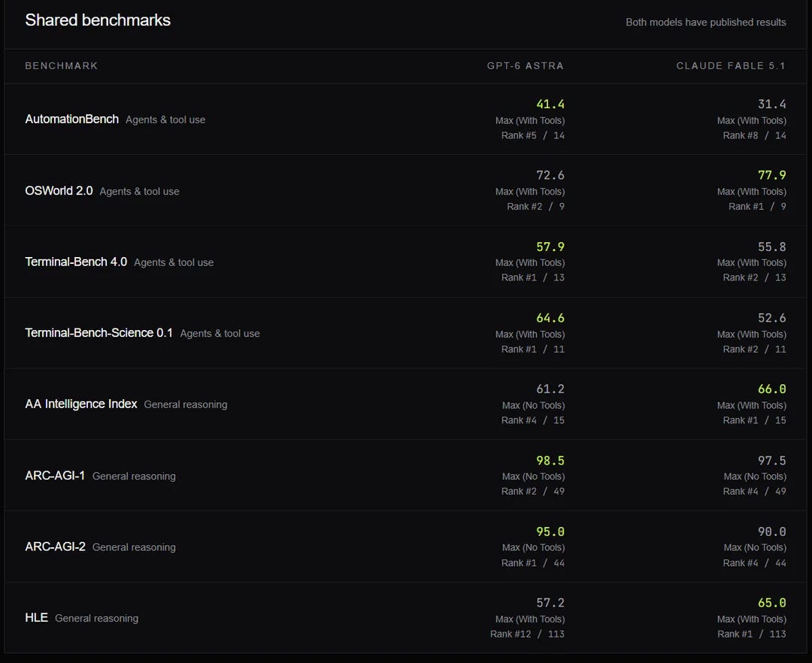This screenshot has width=812, height=663.
Task: Click 'General reasoning' tag beside ARC-AGI-1
Action: click(134, 476)
